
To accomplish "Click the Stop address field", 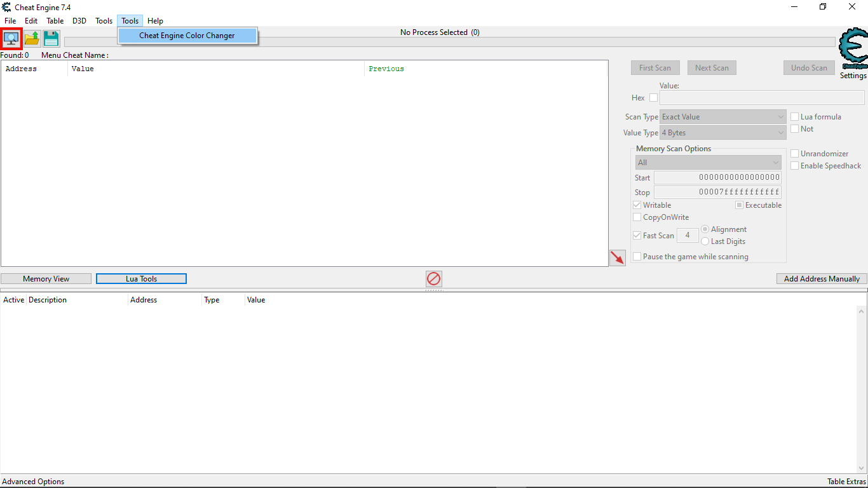I will pyautogui.click(x=717, y=192).
